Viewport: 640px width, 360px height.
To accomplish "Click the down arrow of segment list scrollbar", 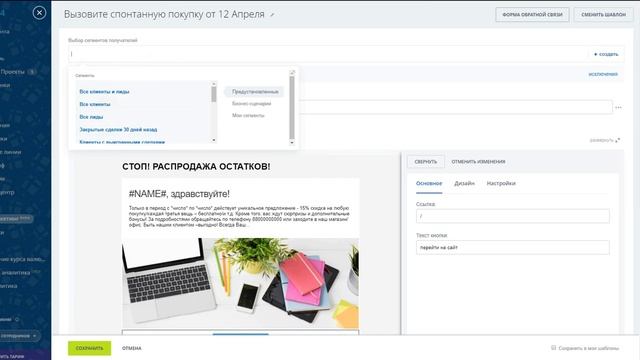I will [x=214, y=140].
